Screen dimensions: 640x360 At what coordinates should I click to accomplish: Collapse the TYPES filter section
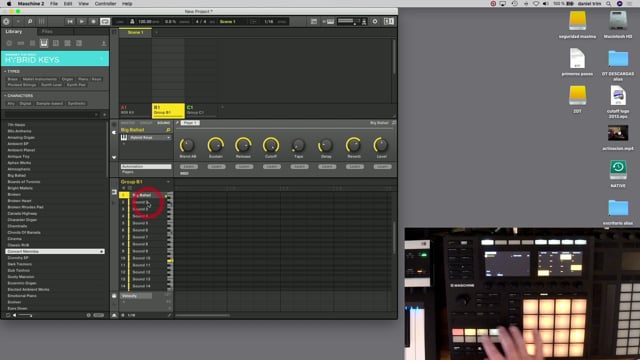(x=12, y=71)
